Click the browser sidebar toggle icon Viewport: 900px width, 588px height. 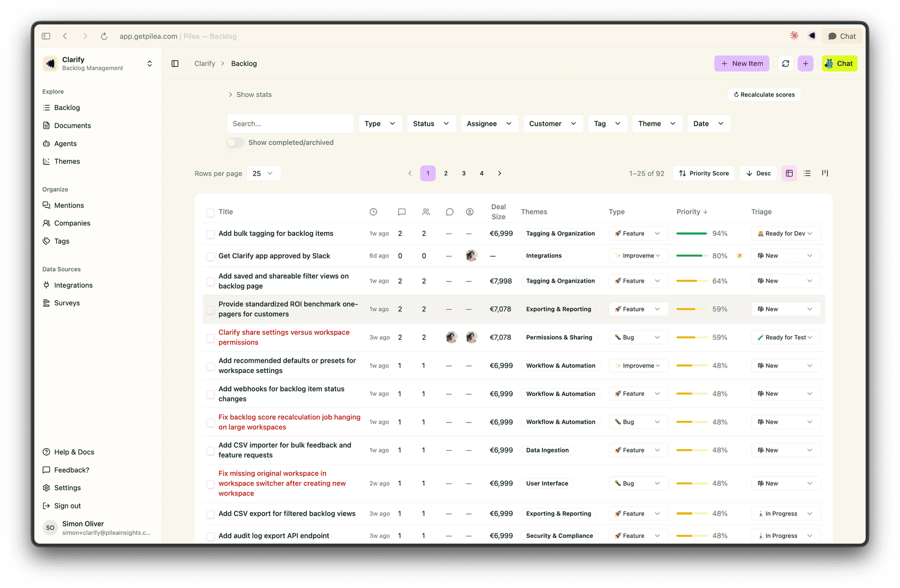pos(46,36)
